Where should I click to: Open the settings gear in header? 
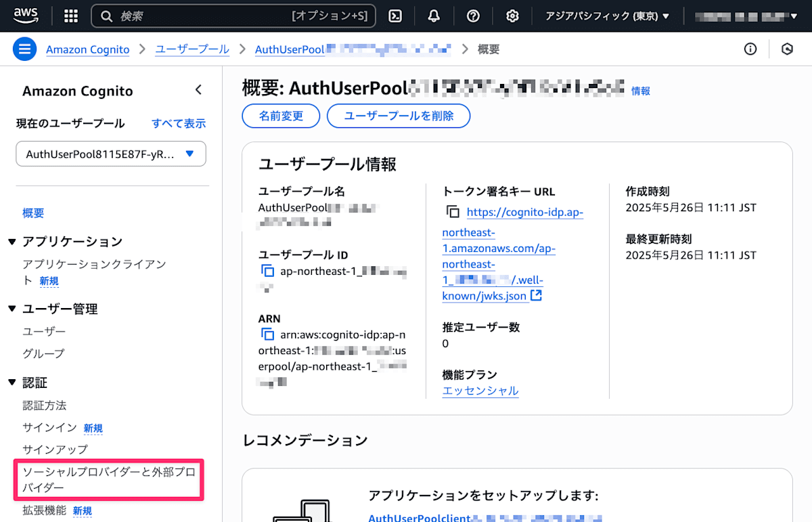512,16
